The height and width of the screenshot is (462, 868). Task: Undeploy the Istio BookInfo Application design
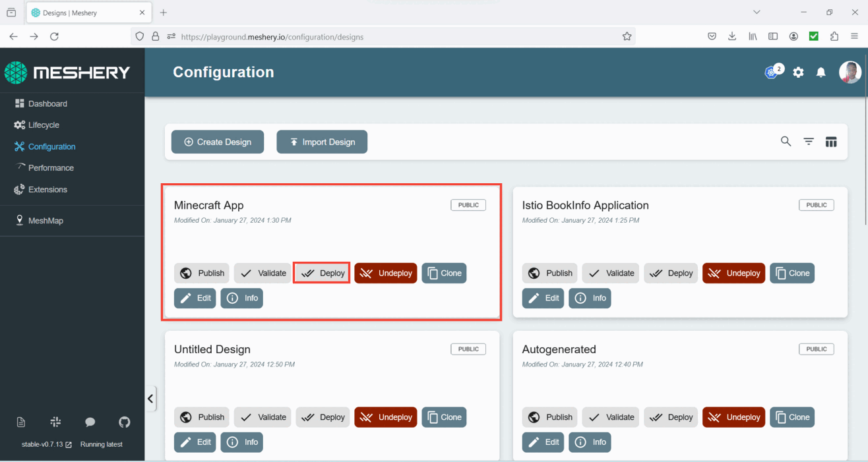coord(733,273)
